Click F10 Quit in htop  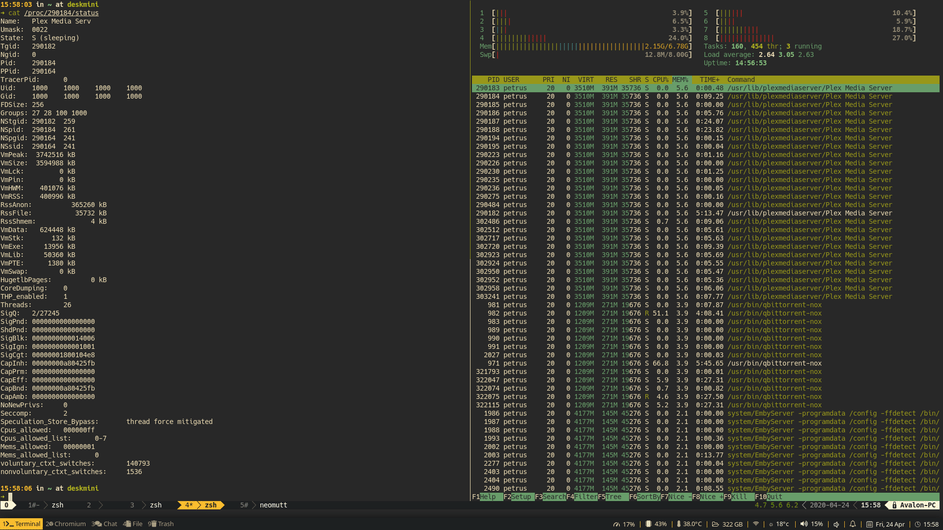coord(770,497)
